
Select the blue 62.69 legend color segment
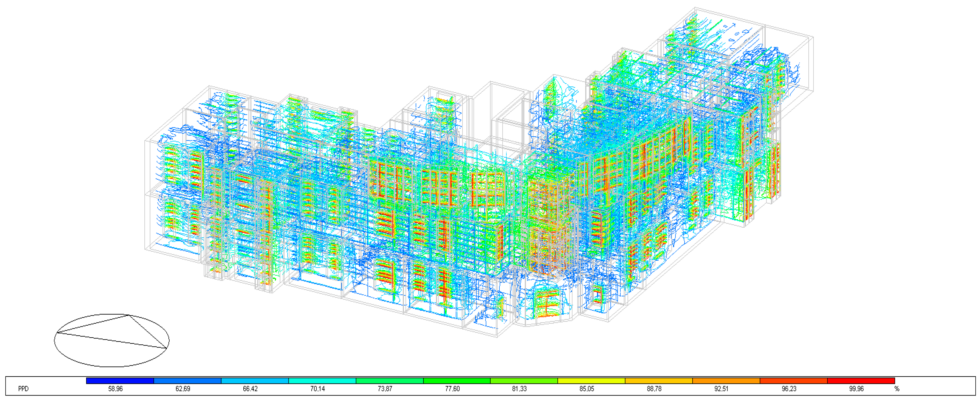187,381
